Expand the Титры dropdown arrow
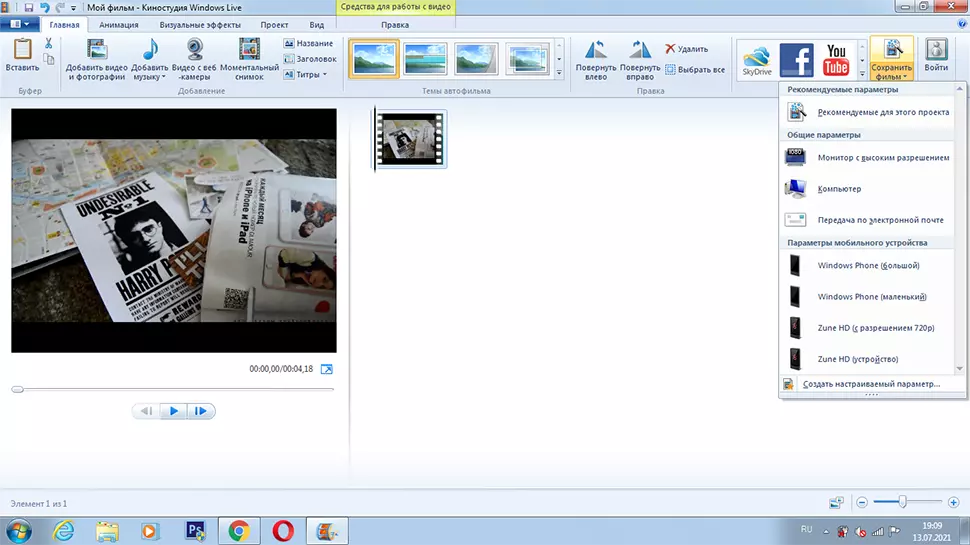970x545 pixels. [324, 75]
